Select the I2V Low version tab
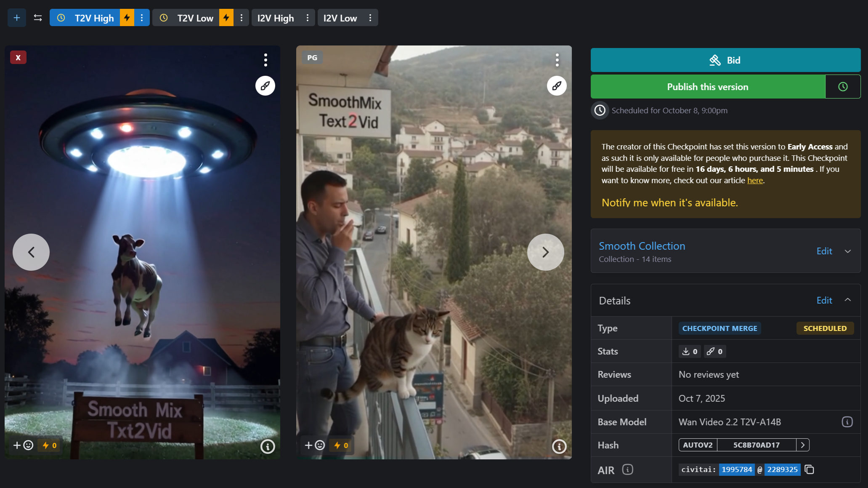The image size is (868, 488). [340, 18]
